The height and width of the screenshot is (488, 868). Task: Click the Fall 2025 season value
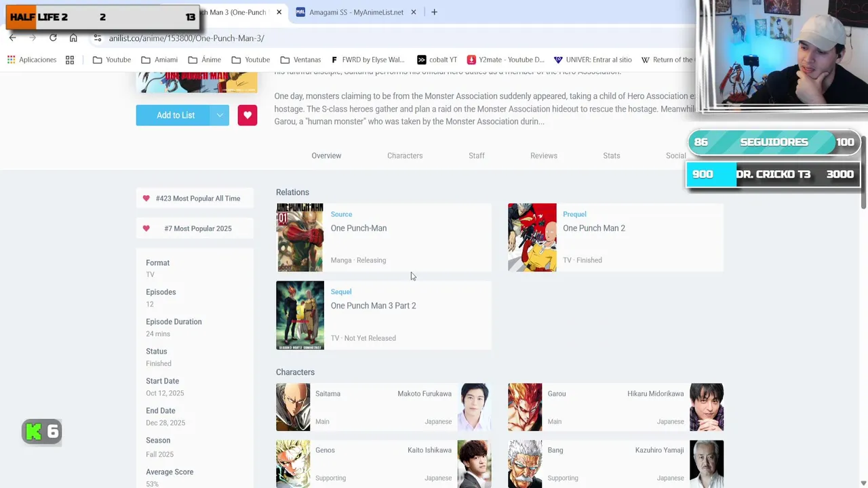pos(160,455)
